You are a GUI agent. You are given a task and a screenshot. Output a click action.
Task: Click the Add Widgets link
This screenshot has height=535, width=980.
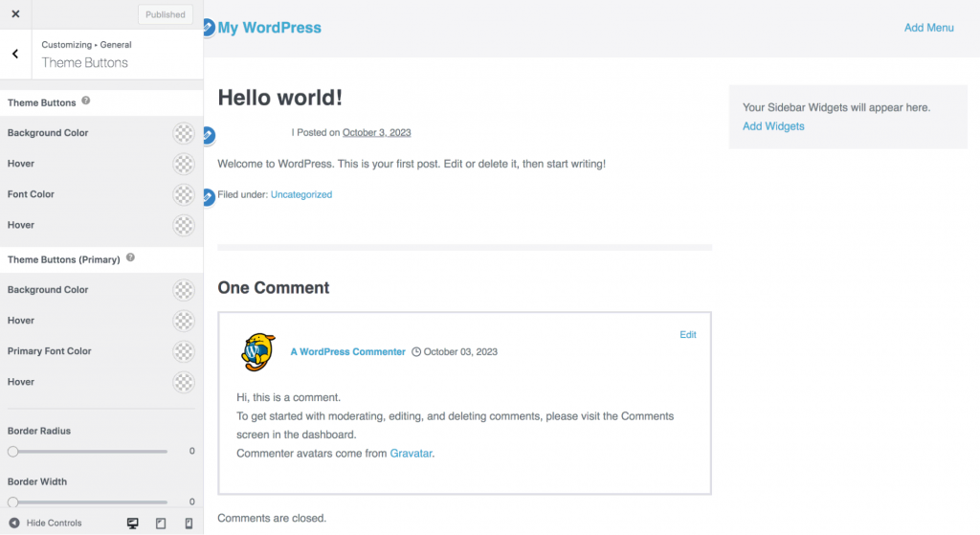tap(773, 126)
